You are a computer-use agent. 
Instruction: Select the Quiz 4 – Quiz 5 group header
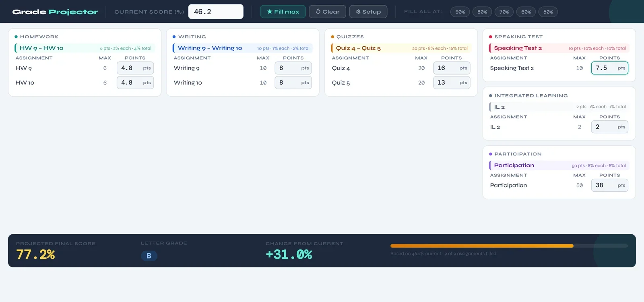tap(401, 48)
